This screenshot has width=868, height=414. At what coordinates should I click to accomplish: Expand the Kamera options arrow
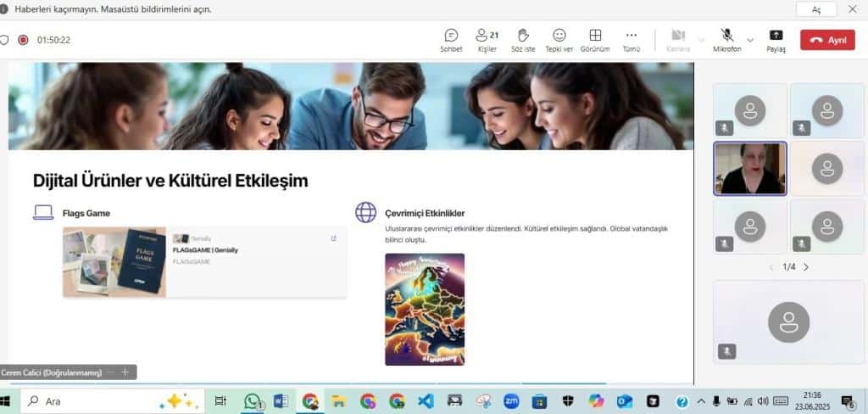click(701, 40)
